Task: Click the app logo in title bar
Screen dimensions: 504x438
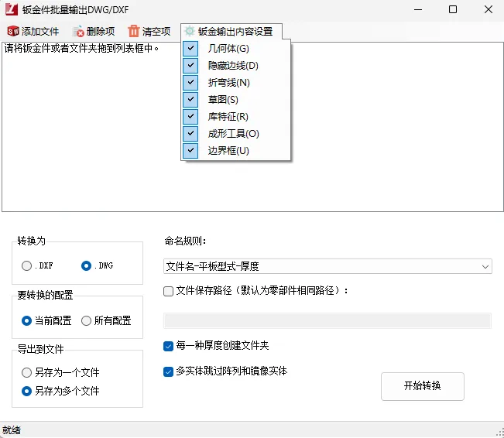Action: [x=12, y=9]
